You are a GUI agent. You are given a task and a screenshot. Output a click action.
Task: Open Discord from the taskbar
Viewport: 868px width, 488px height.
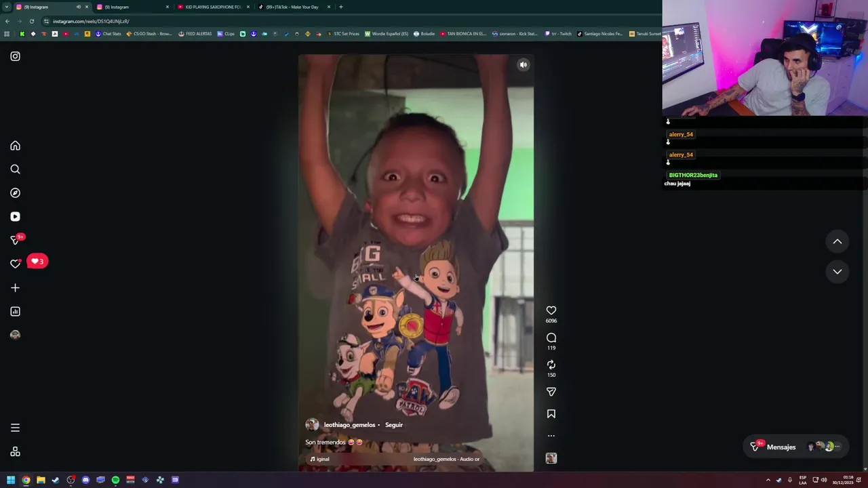tap(85, 480)
